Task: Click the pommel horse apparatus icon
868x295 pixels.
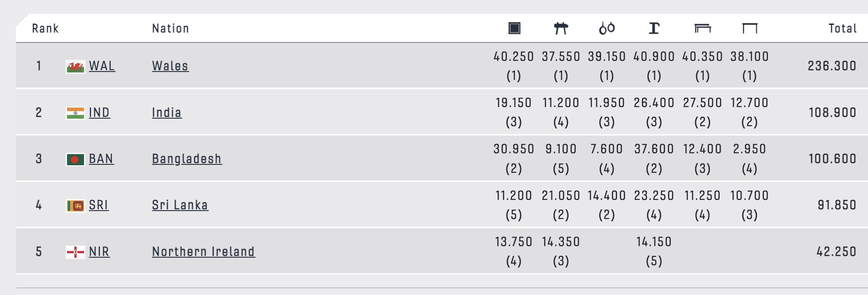Action: [x=561, y=28]
